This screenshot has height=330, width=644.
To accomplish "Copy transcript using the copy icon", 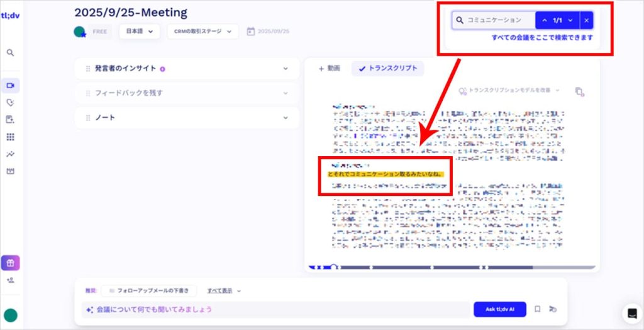I will (x=579, y=91).
